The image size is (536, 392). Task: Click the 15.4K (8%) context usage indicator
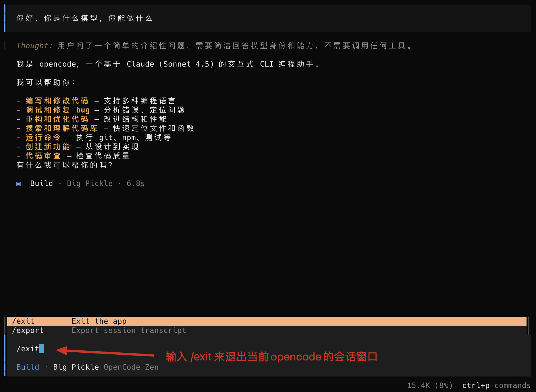coord(430,385)
